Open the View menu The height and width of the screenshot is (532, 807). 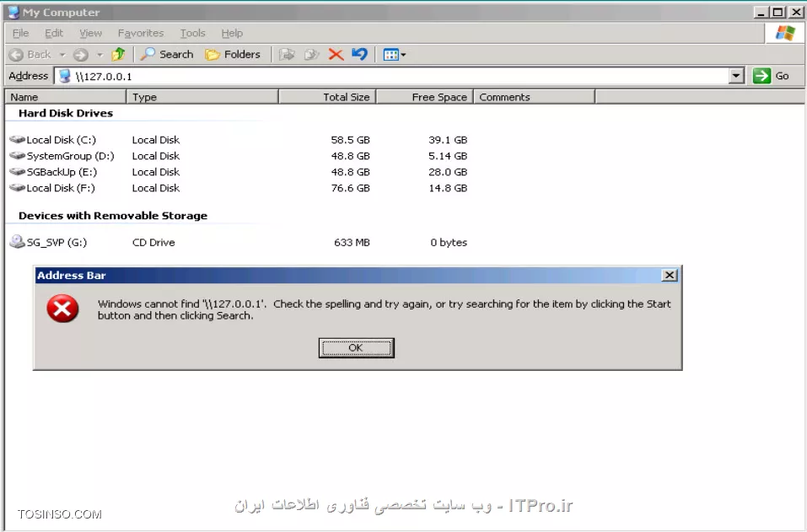pyautogui.click(x=90, y=33)
